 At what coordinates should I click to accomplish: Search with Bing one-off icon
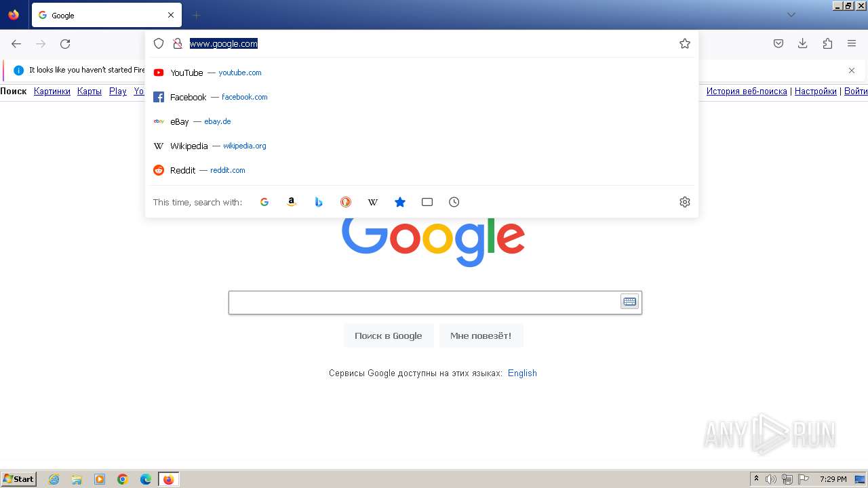319,202
